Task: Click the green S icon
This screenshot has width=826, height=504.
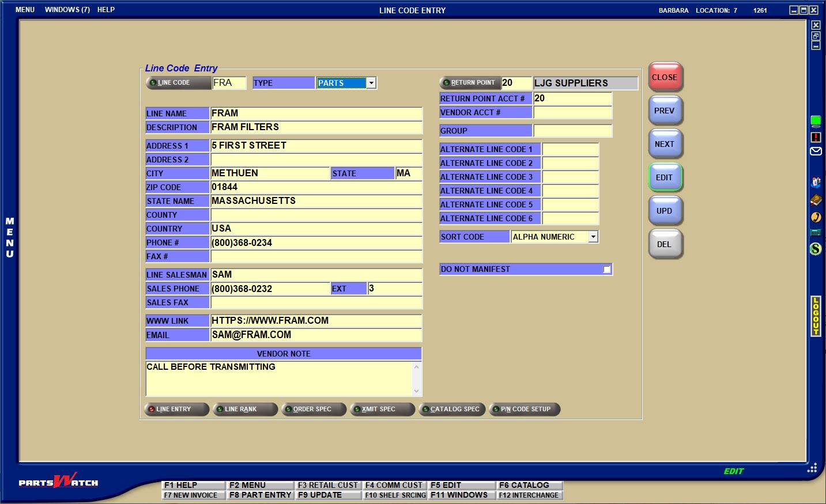Action: click(x=816, y=249)
